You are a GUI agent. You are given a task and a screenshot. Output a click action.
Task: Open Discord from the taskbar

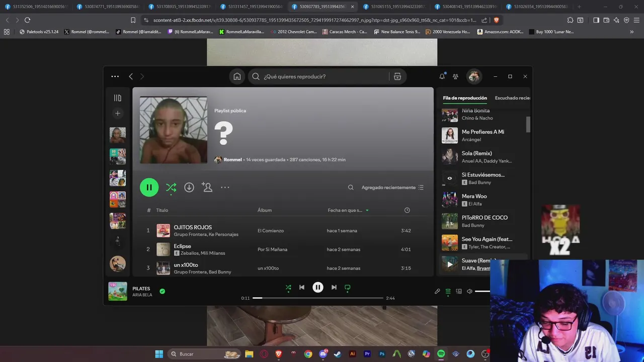coord(323,354)
